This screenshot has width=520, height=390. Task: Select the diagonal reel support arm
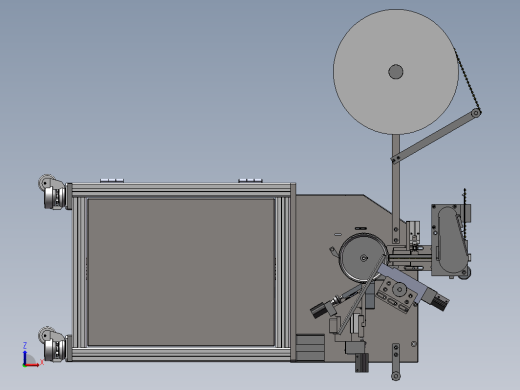436,136
